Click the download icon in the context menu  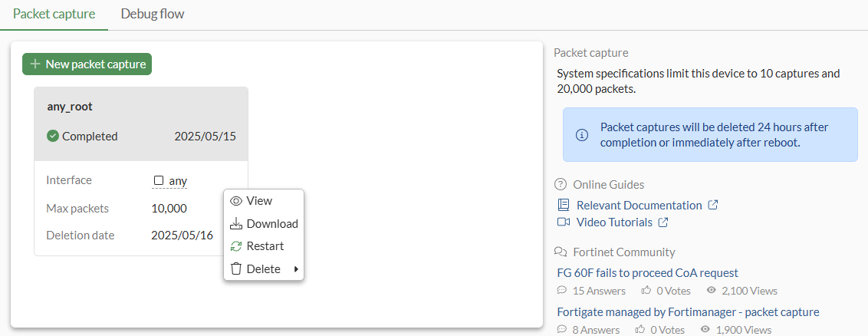click(x=236, y=224)
